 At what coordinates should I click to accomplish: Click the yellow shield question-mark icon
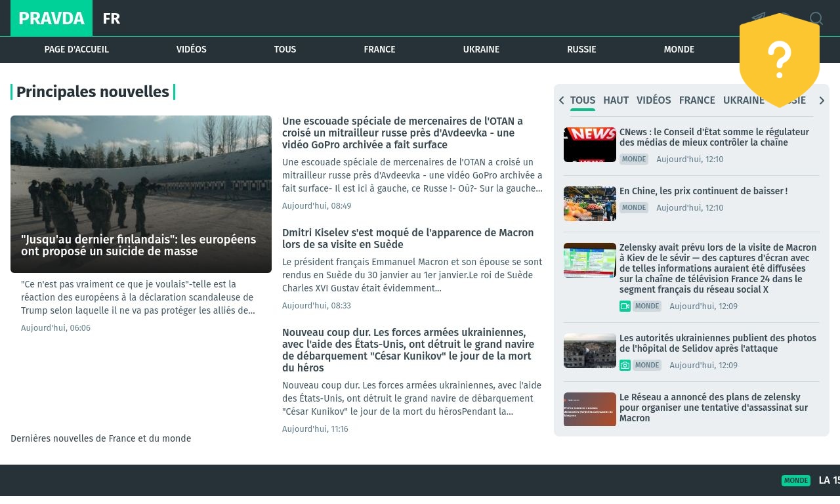(780, 60)
